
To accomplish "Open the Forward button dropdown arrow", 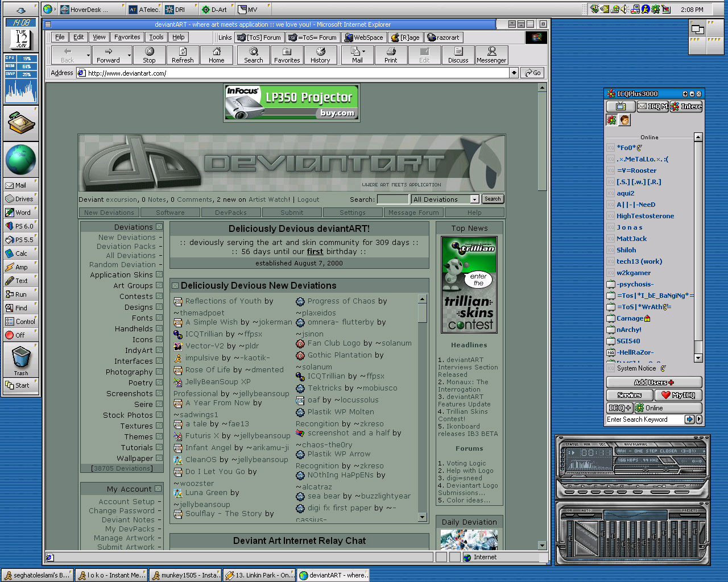I will [130, 55].
